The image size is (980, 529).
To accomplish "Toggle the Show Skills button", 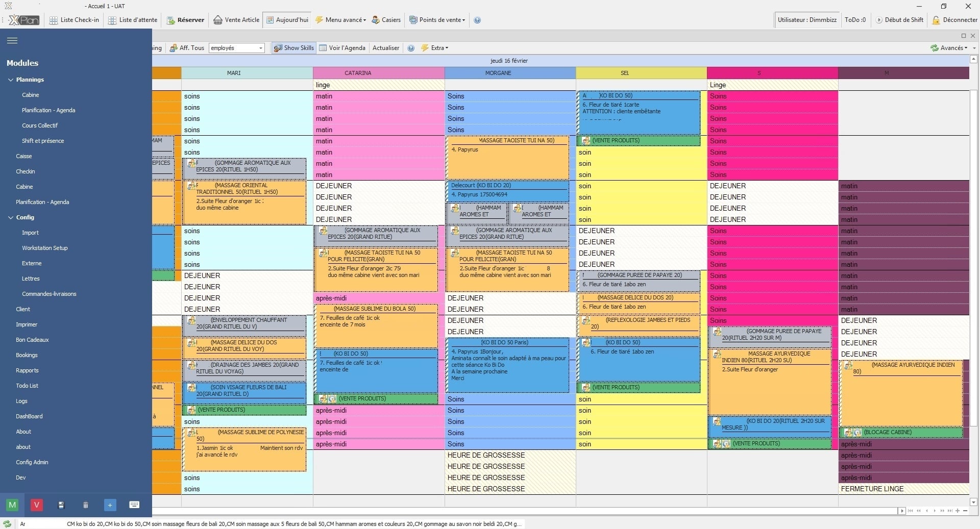I will click(x=293, y=47).
